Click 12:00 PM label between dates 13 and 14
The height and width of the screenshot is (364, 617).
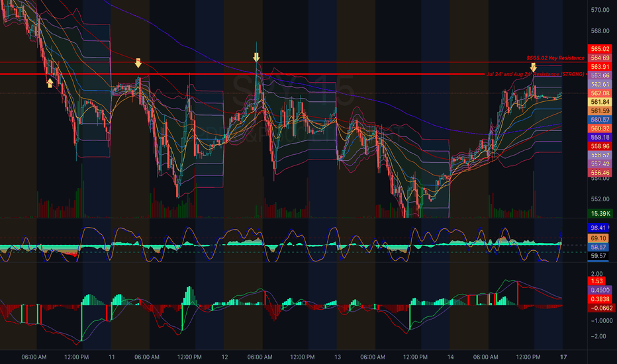(415, 357)
